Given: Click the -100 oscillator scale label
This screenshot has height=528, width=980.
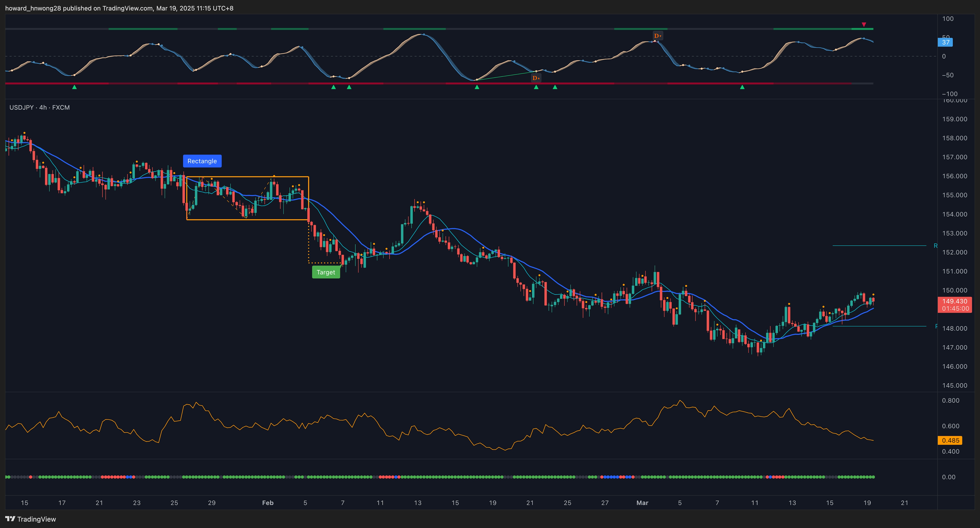Looking at the screenshot, I should (x=950, y=94).
